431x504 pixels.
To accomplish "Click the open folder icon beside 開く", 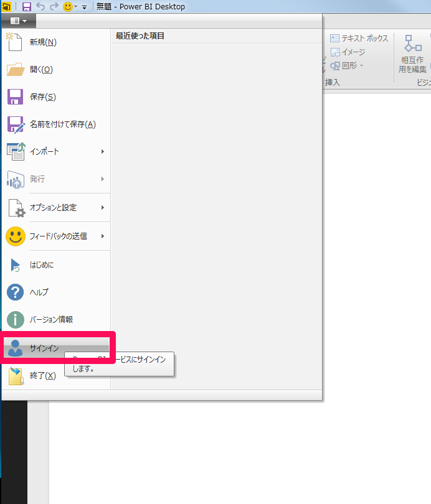I will tap(16, 70).
